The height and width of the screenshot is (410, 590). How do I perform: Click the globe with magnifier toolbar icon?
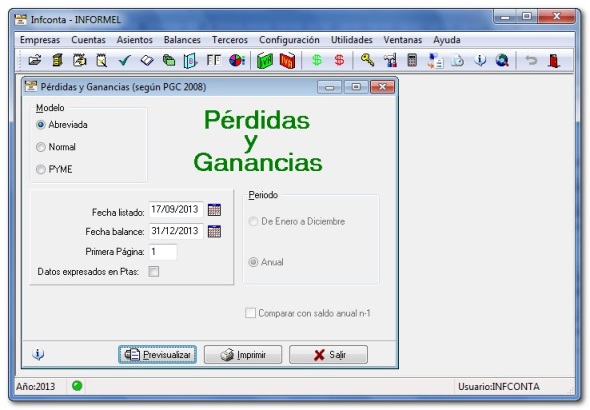(502, 60)
